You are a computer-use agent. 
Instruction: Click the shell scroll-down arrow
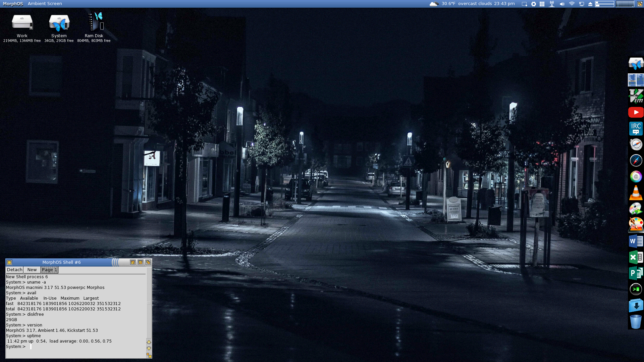[149, 348]
